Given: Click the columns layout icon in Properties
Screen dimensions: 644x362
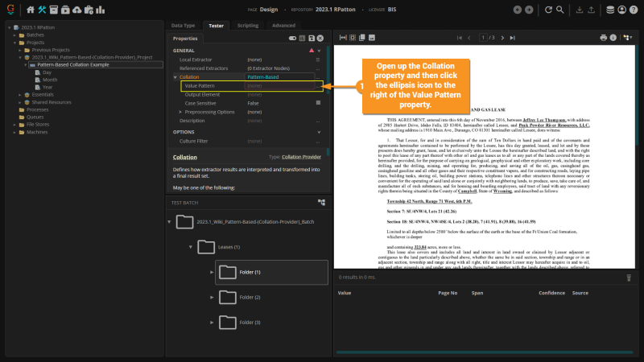Looking at the screenshot, I should (x=303, y=38).
